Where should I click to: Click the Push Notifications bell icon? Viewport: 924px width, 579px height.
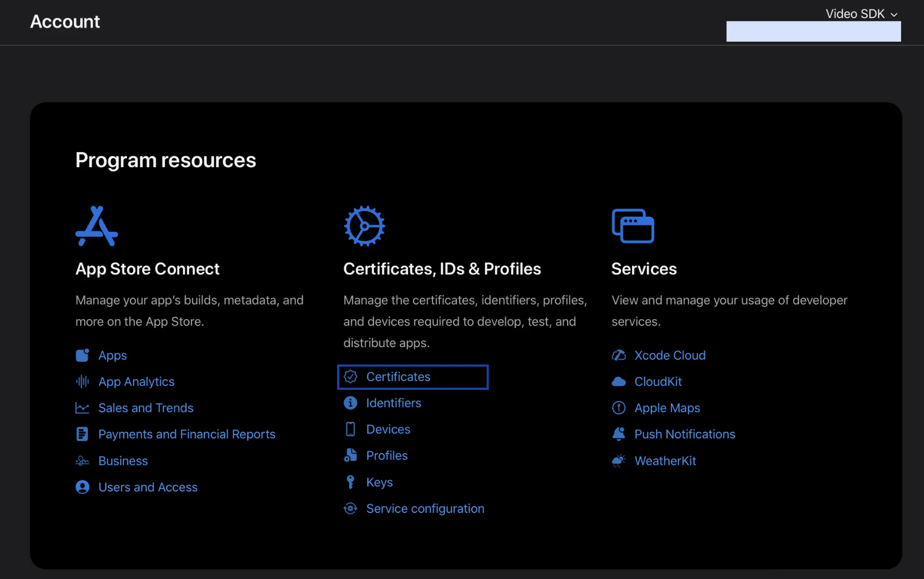point(619,434)
